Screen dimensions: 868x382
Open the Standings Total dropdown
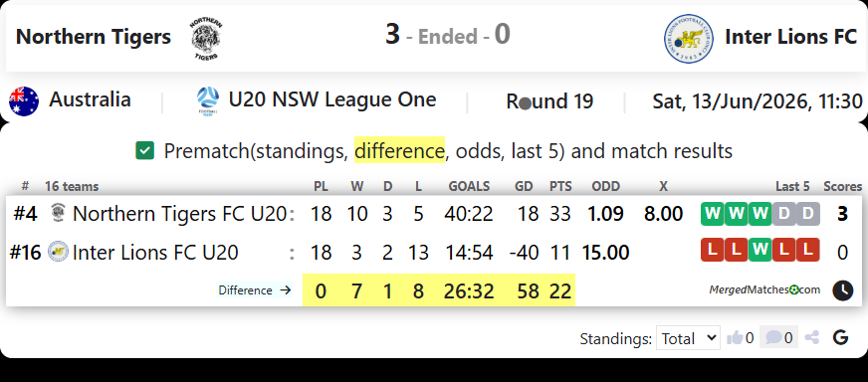click(688, 337)
